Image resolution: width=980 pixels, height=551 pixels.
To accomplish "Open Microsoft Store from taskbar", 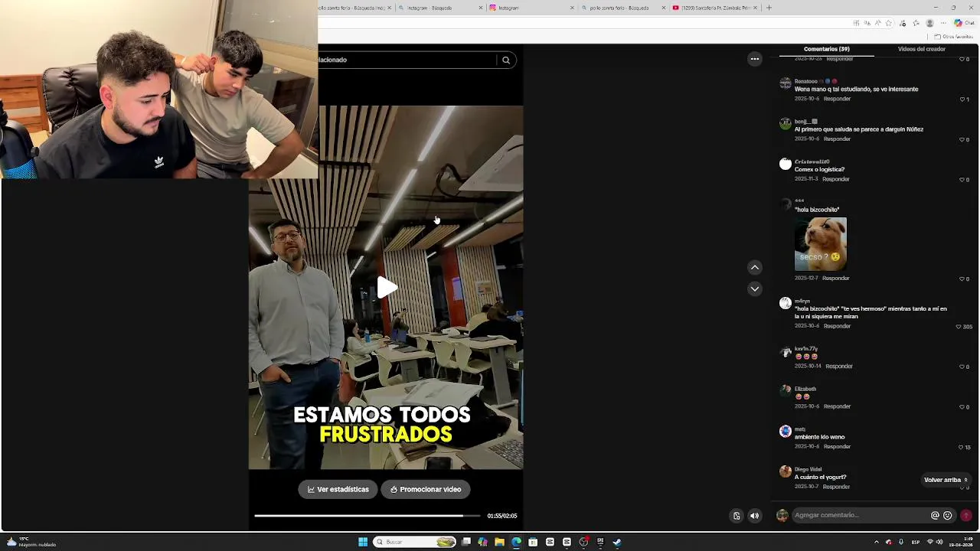I will coord(533,542).
